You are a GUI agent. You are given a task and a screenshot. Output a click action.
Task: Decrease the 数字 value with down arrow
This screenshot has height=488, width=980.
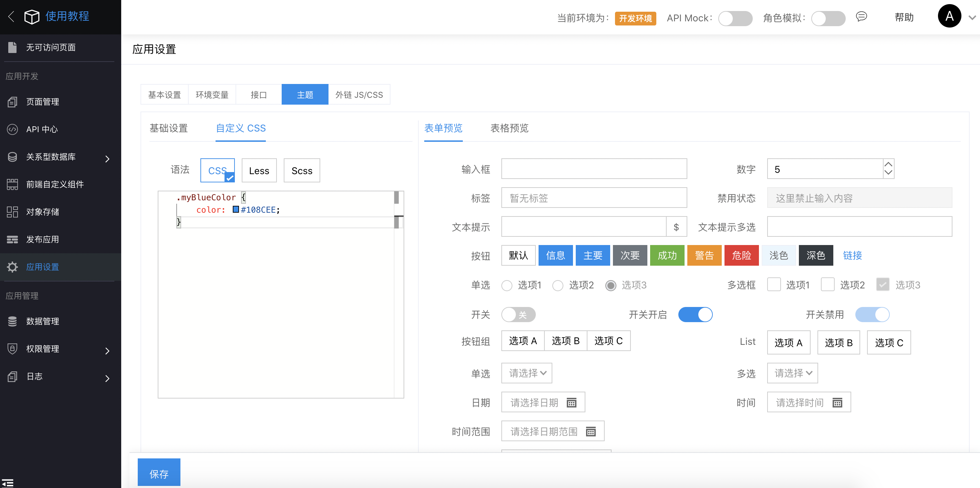click(x=888, y=173)
